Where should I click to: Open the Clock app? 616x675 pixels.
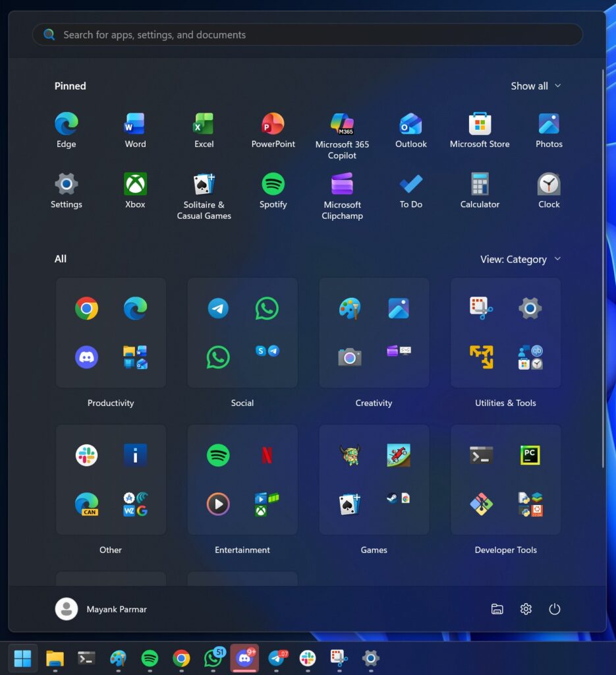549,183
